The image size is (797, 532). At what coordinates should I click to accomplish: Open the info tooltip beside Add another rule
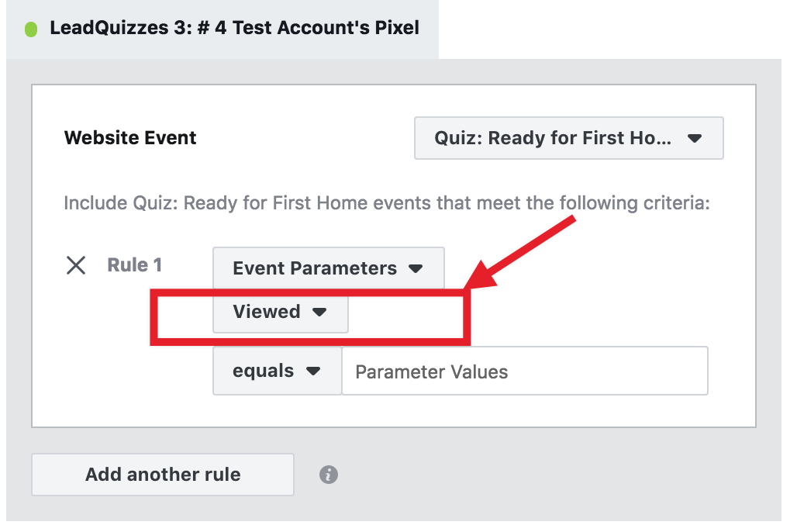coord(329,475)
